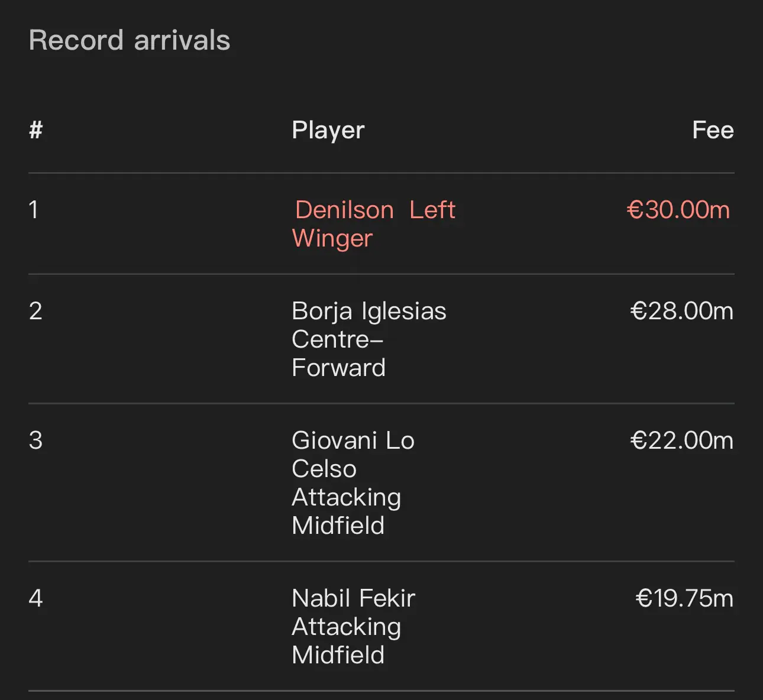Click the Fee column header
The height and width of the screenshot is (700, 763).
coord(713,130)
